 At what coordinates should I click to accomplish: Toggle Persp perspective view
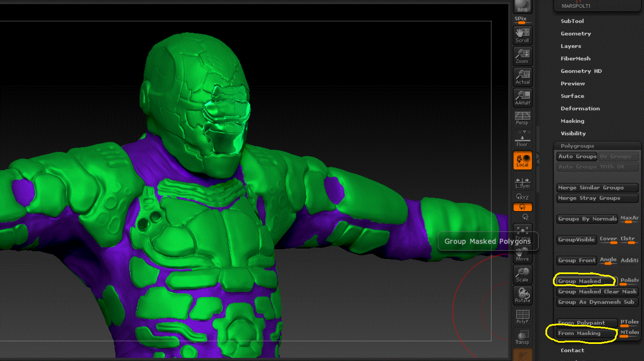click(x=522, y=118)
